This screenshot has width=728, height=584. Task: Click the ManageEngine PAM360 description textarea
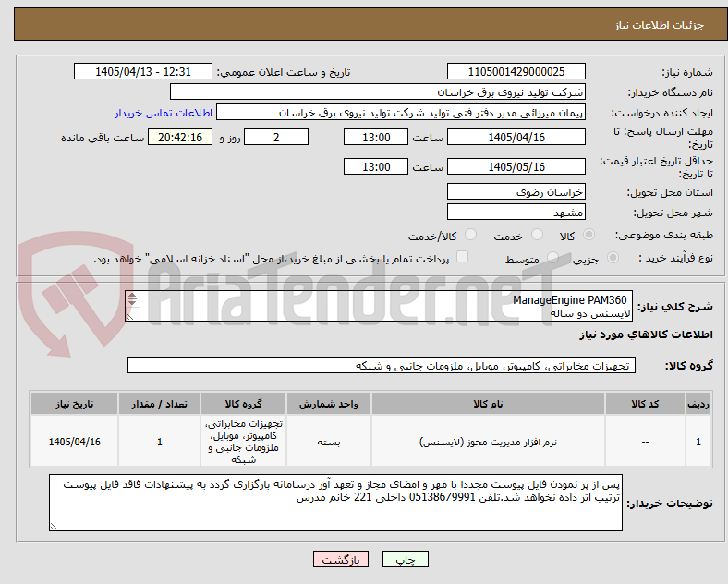pos(379,307)
